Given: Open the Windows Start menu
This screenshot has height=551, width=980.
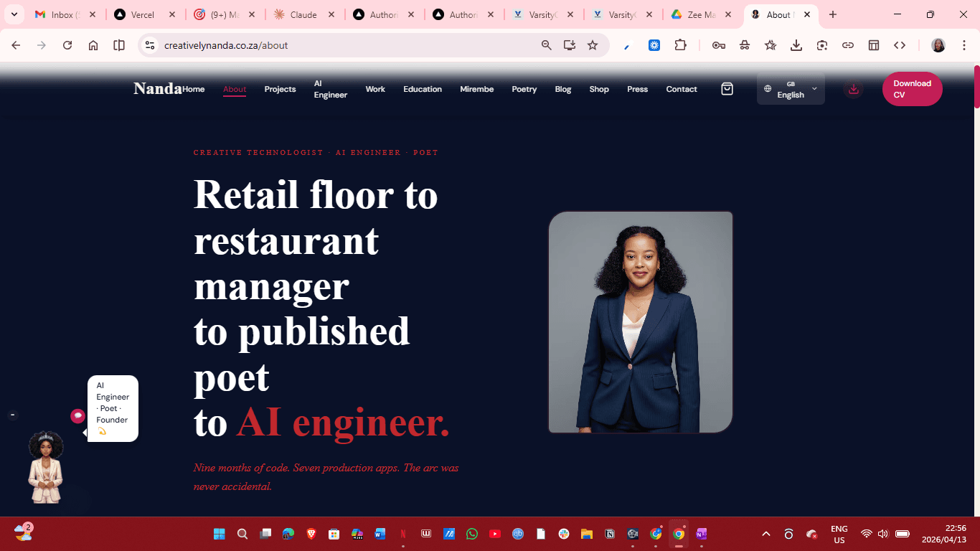Looking at the screenshot, I should coord(219,534).
